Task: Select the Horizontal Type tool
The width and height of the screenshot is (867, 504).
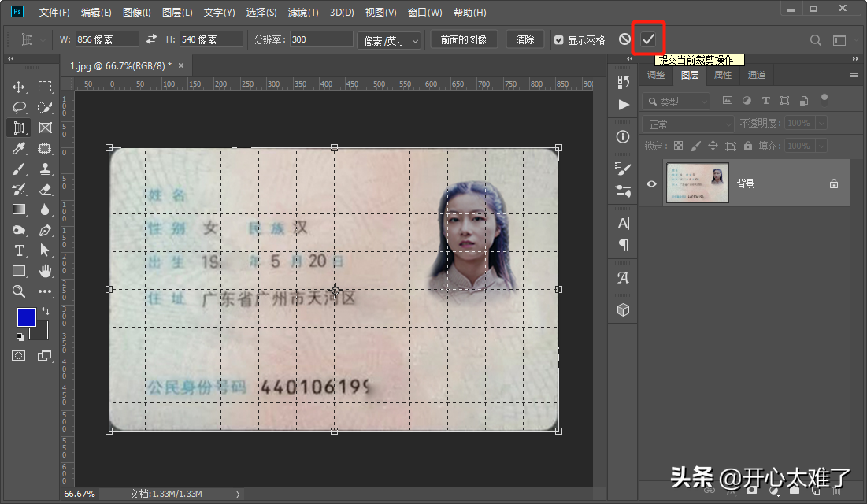Action: (x=19, y=250)
